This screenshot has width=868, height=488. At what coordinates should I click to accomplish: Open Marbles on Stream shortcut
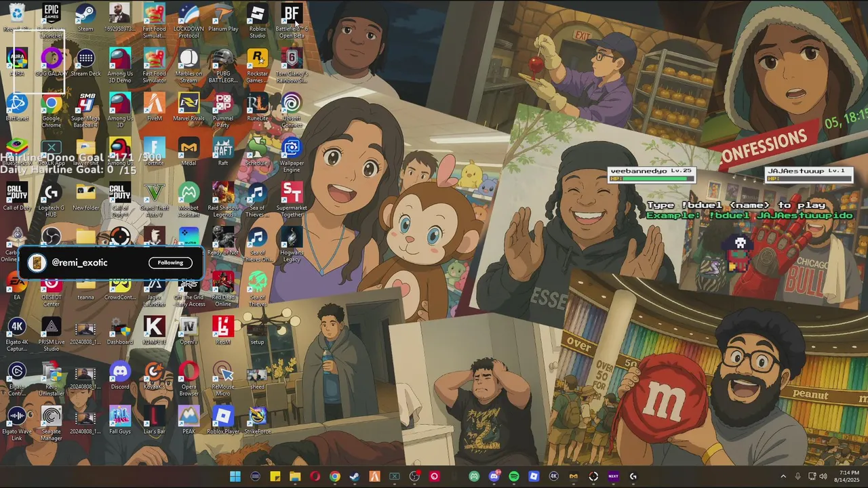(x=189, y=64)
